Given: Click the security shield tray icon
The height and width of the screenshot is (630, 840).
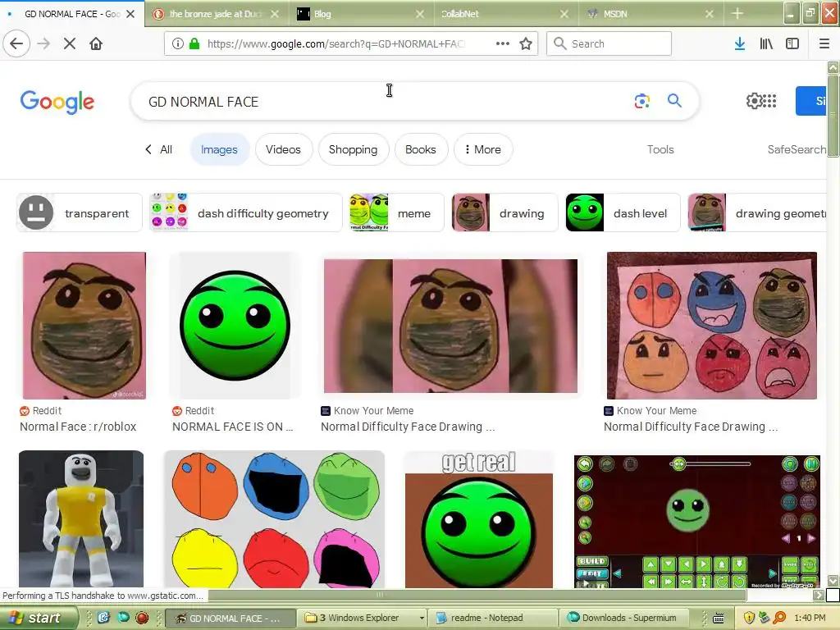Looking at the screenshot, I should 749,618.
